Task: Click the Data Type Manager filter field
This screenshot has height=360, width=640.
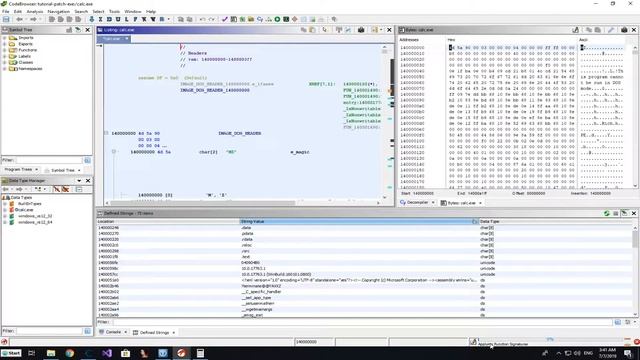Action: [x=49, y=331]
